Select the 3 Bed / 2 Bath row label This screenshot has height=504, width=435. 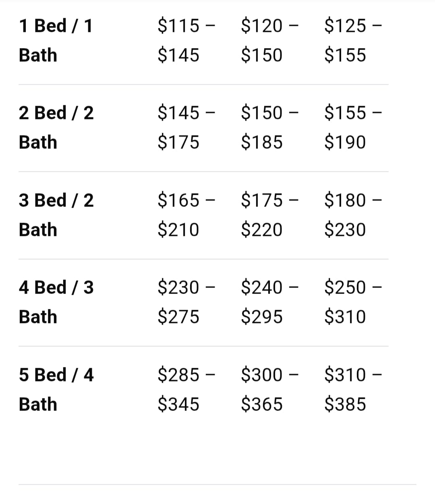point(56,215)
